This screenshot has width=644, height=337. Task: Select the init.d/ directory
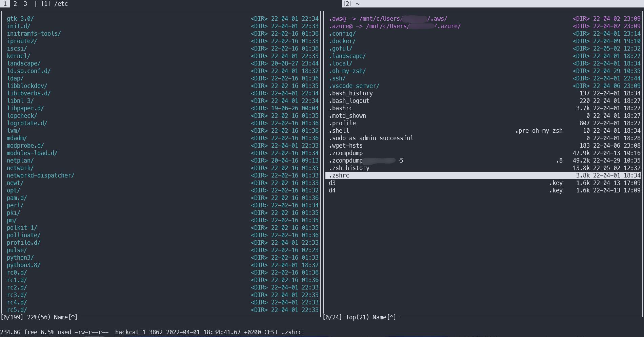[x=163, y=26]
